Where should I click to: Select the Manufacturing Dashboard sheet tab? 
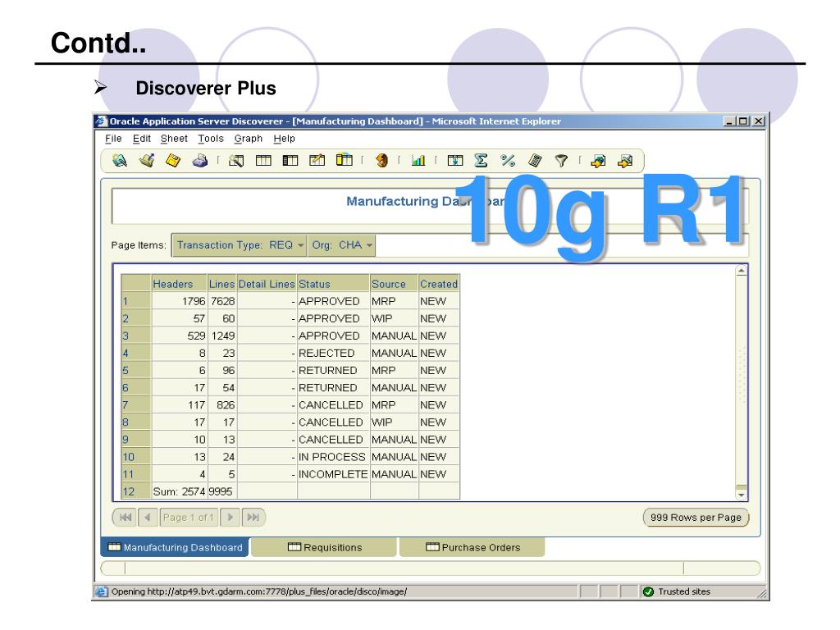click(175, 547)
